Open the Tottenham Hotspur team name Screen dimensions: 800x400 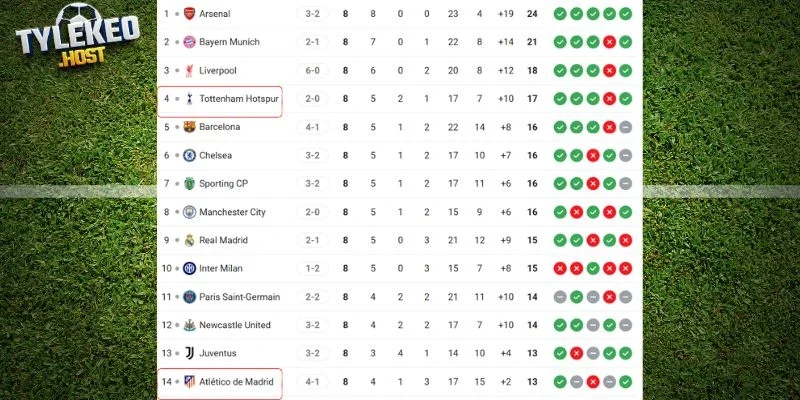click(x=239, y=99)
